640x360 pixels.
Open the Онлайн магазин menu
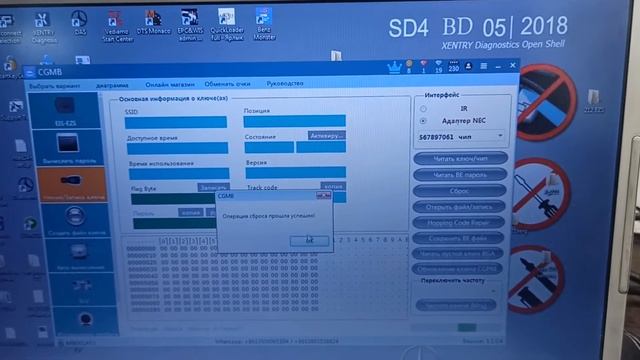[170, 84]
